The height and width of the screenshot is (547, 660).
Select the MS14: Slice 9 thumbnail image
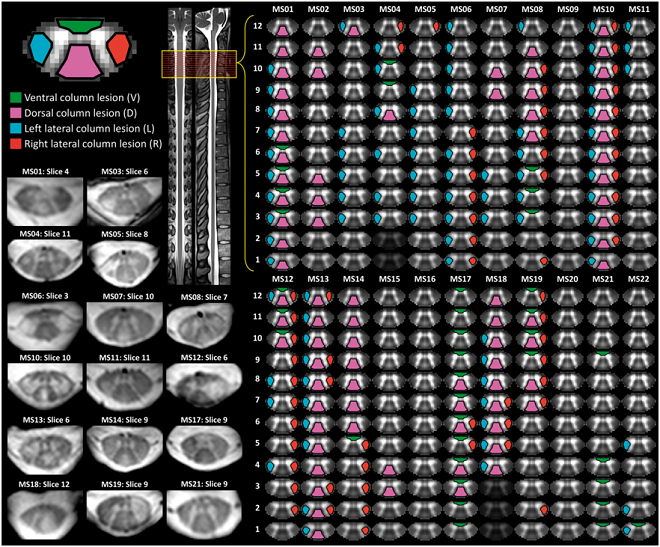pos(115,450)
